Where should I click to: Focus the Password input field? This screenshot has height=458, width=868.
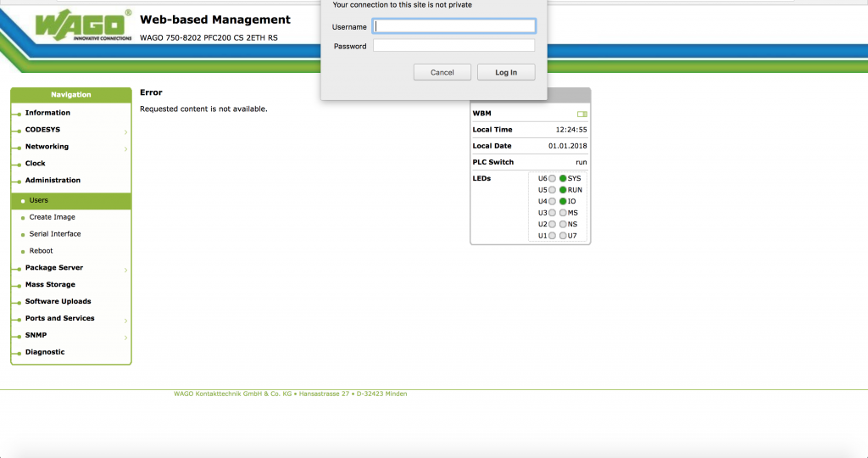tap(454, 46)
